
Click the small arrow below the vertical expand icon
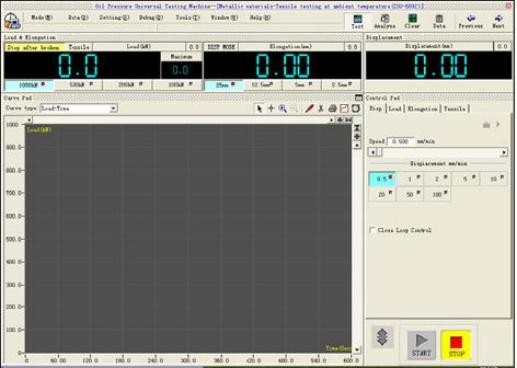click(357, 145)
